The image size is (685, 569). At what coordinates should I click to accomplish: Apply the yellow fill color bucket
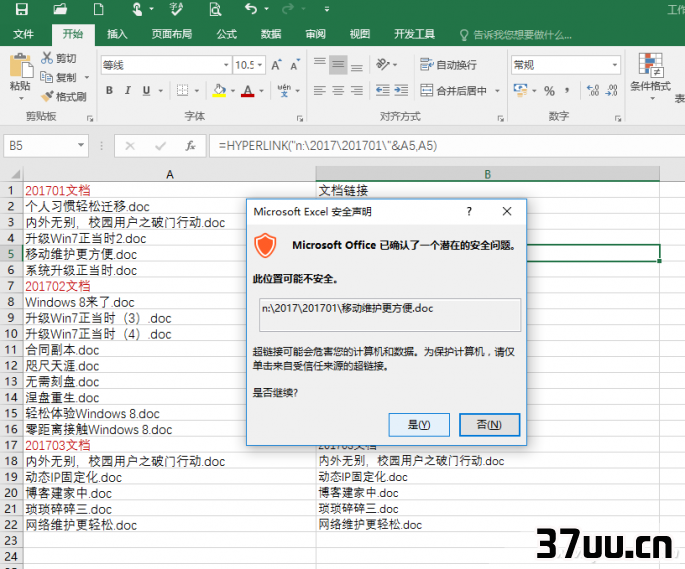(x=219, y=90)
